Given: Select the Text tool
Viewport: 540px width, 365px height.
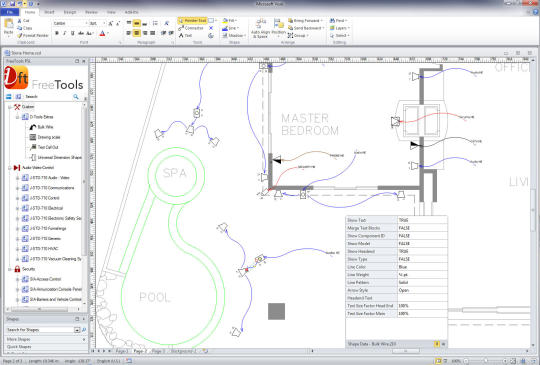Looking at the screenshot, I should point(185,35).
